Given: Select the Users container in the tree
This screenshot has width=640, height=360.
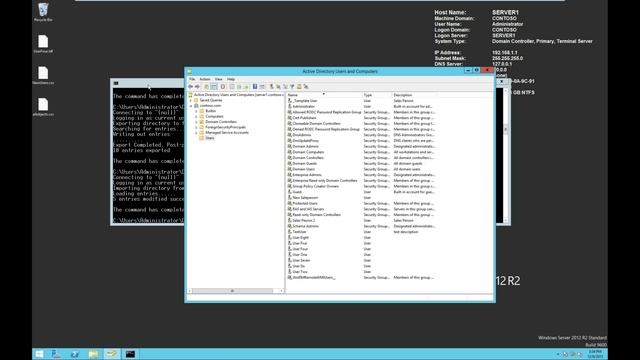Looking at the screenshot, I should [x=210, y=138].
